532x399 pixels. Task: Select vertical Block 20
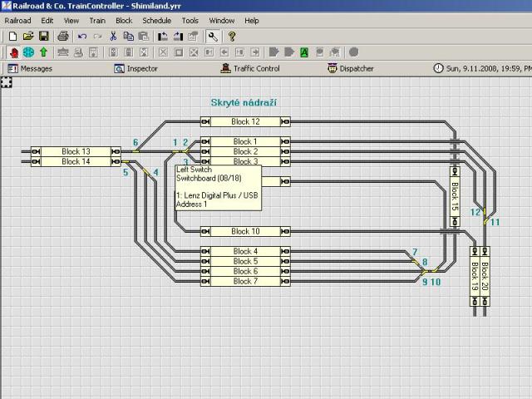[x=485, y=276]
